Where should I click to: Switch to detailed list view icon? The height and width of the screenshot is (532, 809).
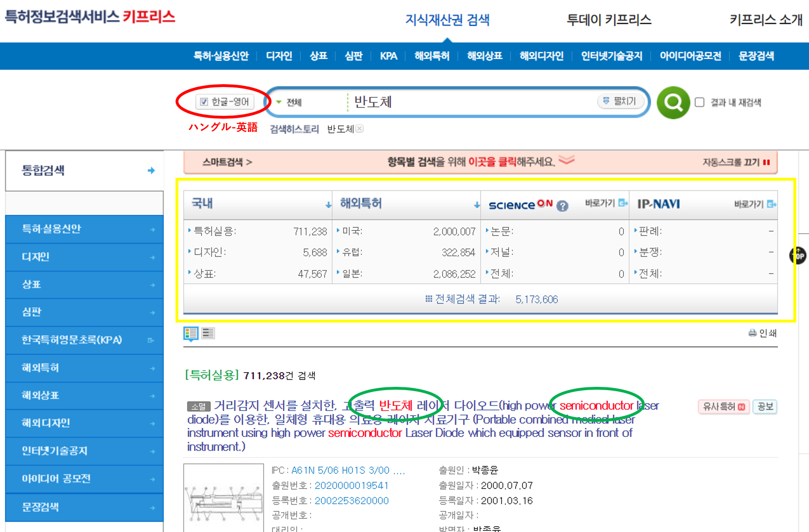(x=191, y=333)
